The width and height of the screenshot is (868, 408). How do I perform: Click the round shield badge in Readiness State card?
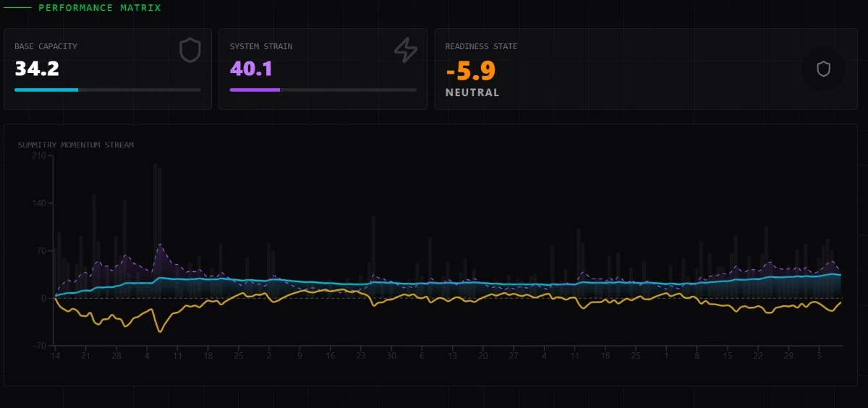click(823, 69)
